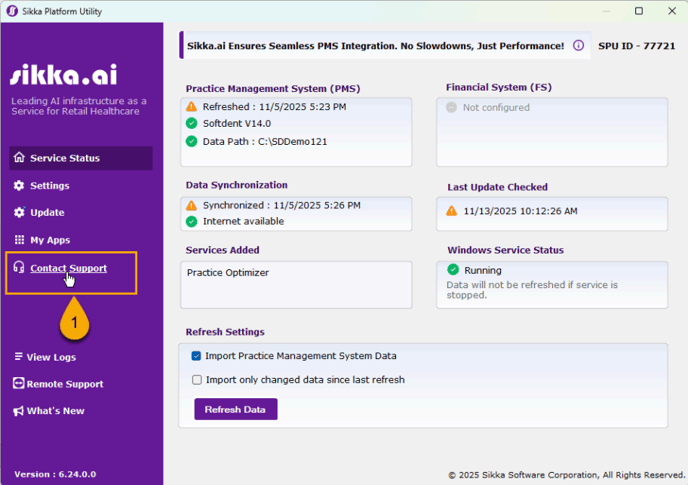Go to the Settings page

pyautogui.click(x=50, y=186)
